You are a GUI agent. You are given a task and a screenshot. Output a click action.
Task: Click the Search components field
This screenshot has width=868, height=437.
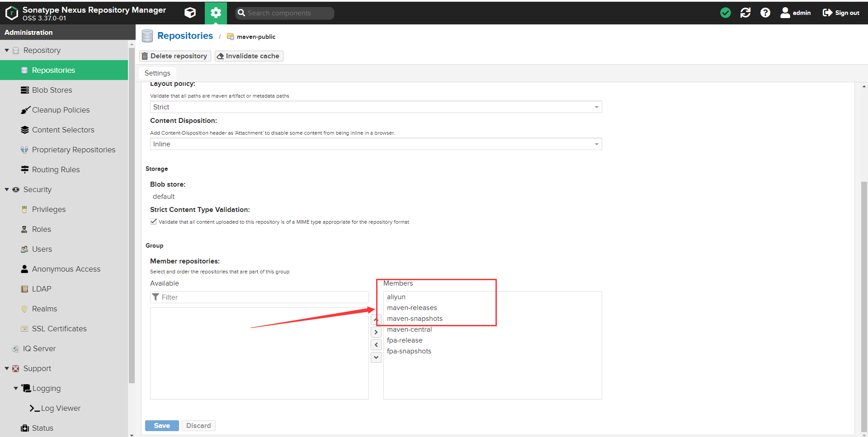point(285,13)
